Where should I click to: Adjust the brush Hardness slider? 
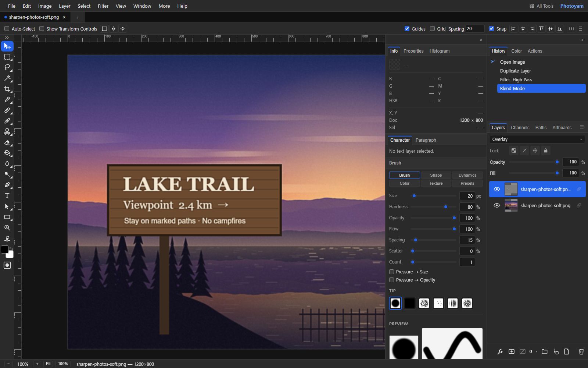click(434, 207)
